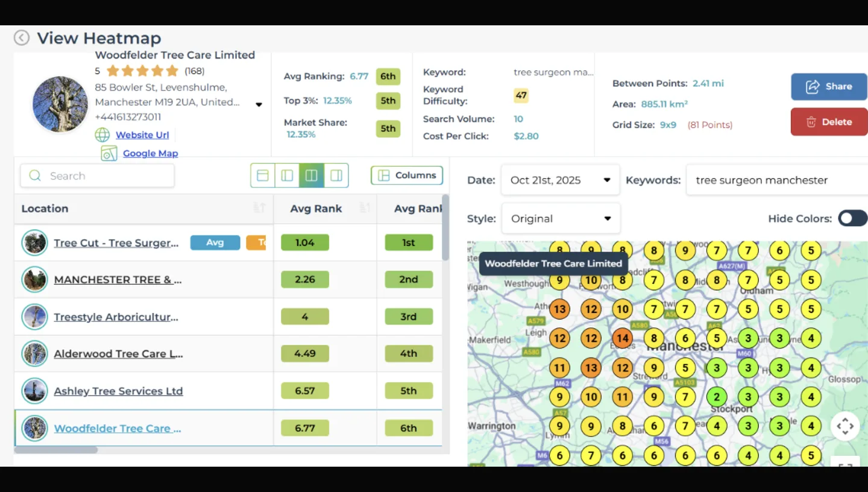Click the 4th rank position cell
This screenshot has height=492, width=868.
[x=409, y=354]
